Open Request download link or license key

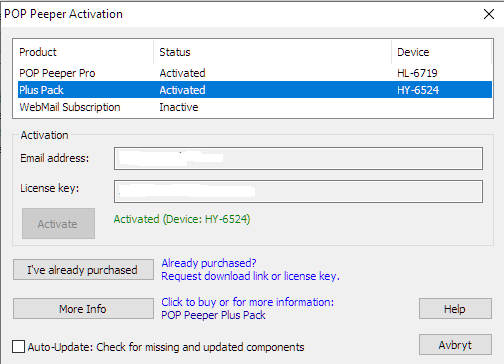pyautogui.click(x=250, y=276)
